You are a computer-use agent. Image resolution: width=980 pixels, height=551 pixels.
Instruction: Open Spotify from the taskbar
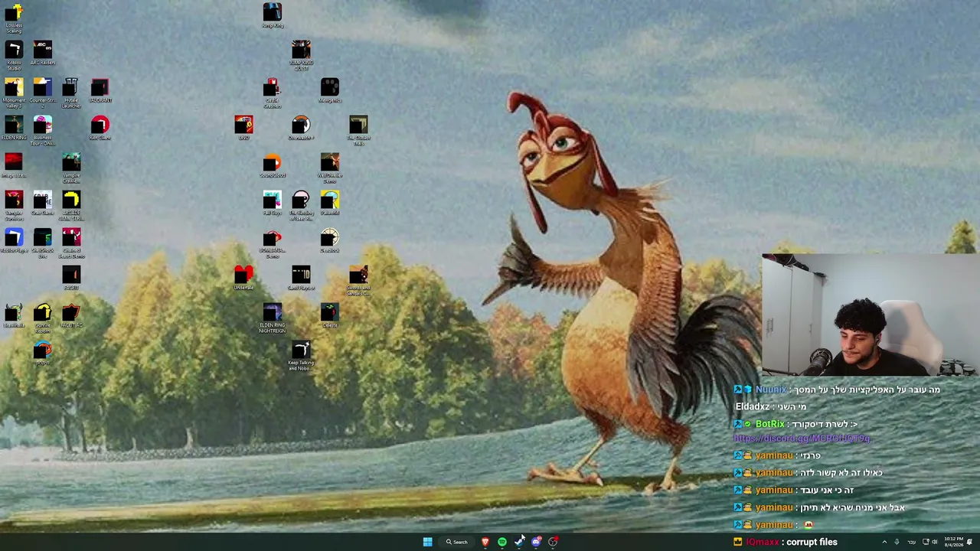502,542
